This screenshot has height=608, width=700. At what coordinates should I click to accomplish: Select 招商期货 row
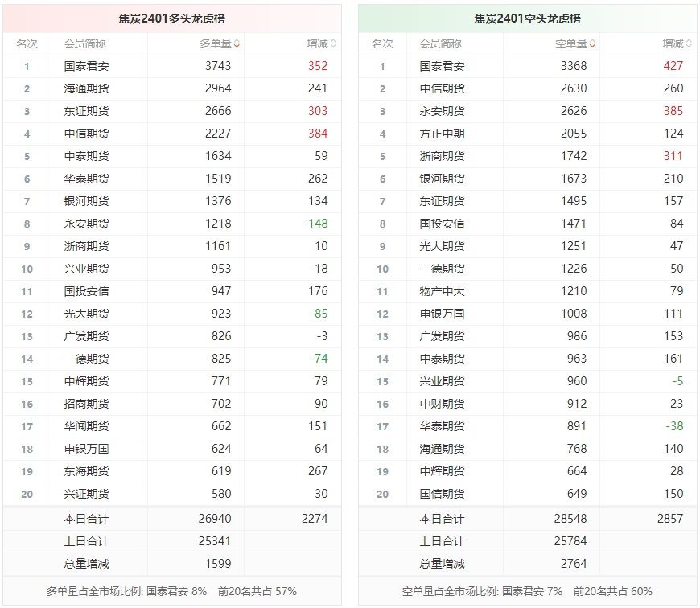click(172, 404)
